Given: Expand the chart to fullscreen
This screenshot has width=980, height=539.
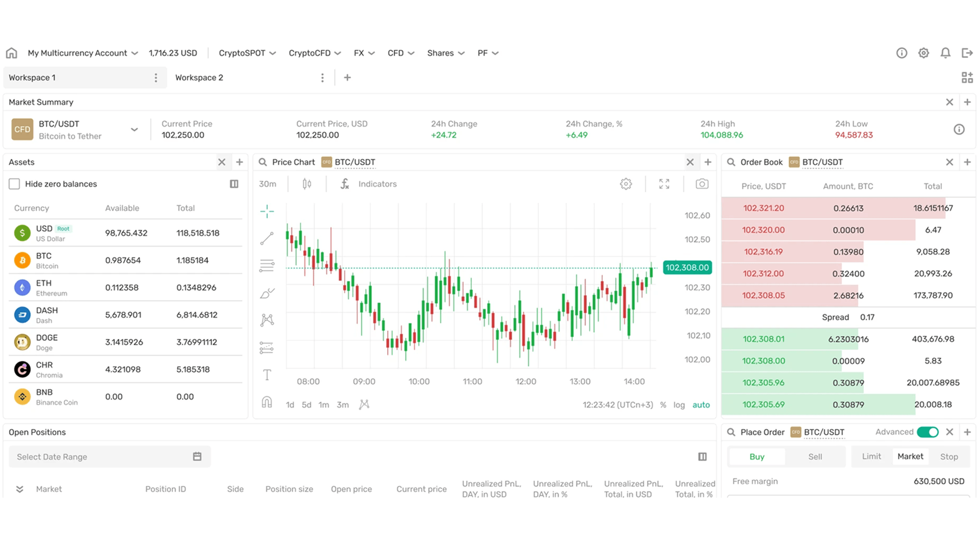Looking at the screenshot, I should 663,184.
